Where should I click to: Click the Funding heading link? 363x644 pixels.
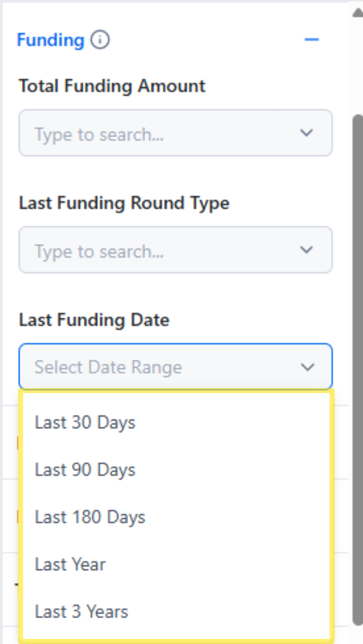point(50,40)
